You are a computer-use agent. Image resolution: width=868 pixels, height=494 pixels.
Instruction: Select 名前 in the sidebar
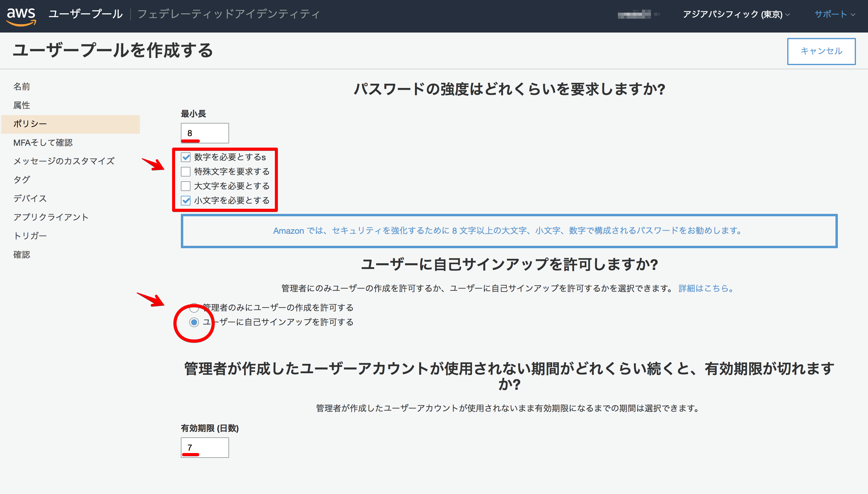pyautogui.click(x=22, y=86)
